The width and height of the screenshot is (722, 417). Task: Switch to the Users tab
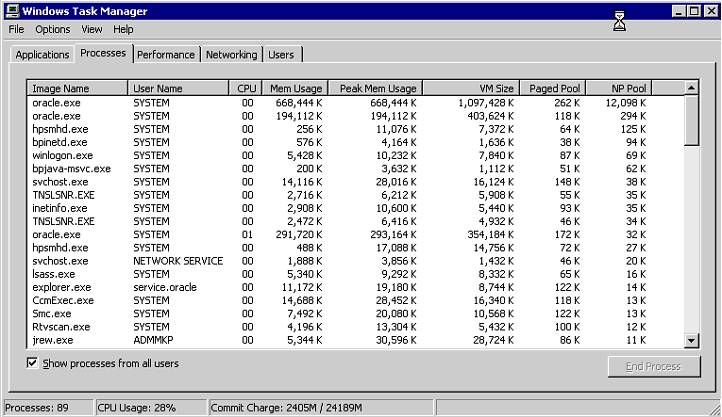(x=281, y=54)
